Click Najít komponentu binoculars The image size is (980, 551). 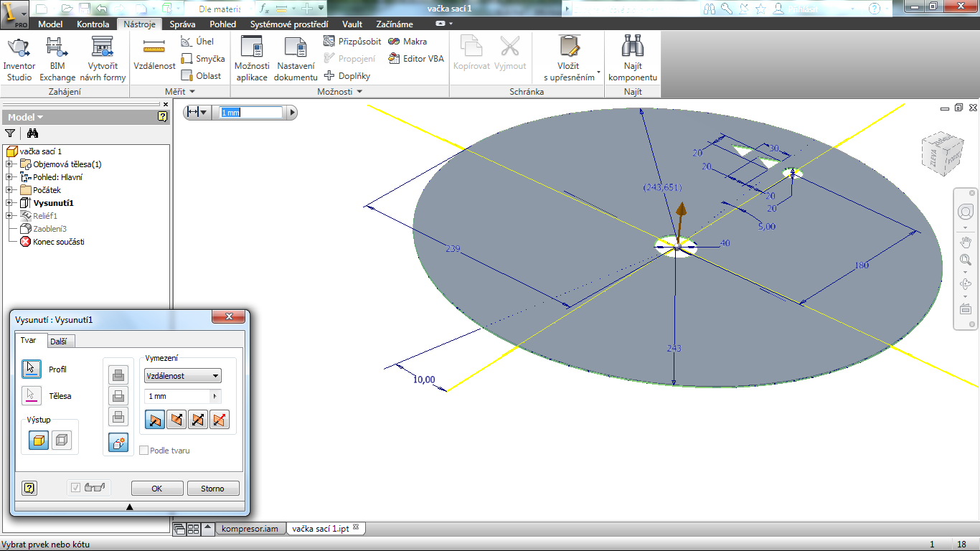[x=633, y=59]
